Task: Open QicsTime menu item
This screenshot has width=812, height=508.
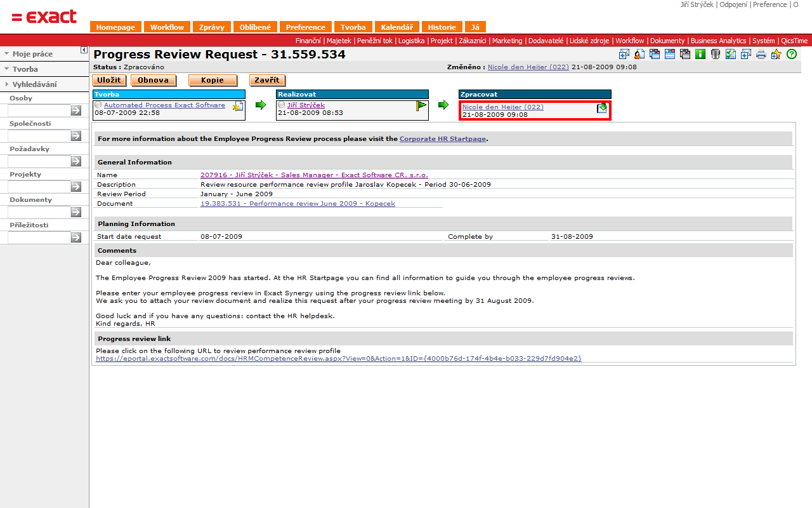Action: click(x=794, y=41)
